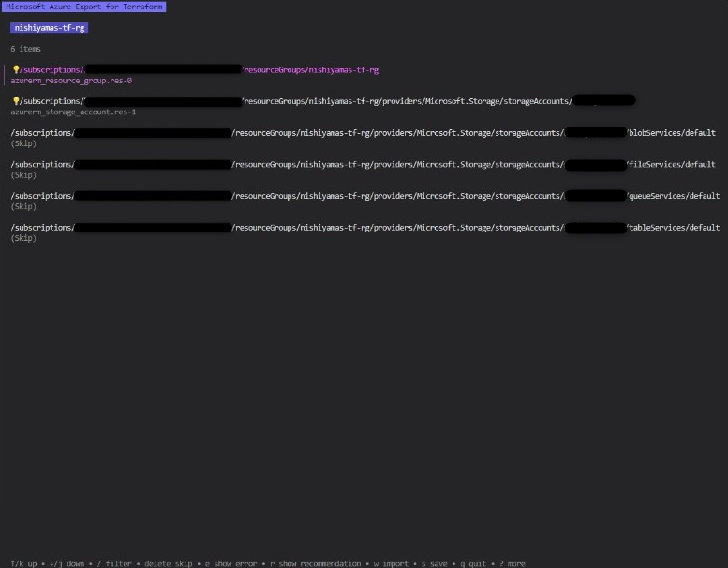
Task: Click the 'r show recommendation' help hint
Action: pyautogui.click(x=315, y=563)
